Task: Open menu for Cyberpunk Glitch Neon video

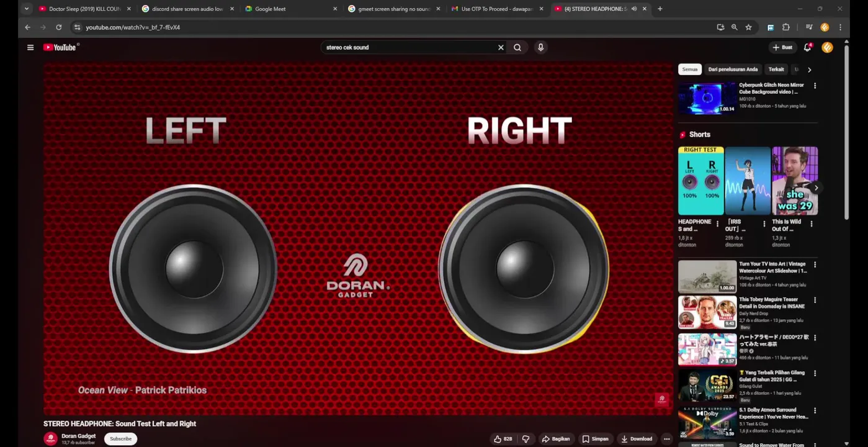Action: (815, 86)
